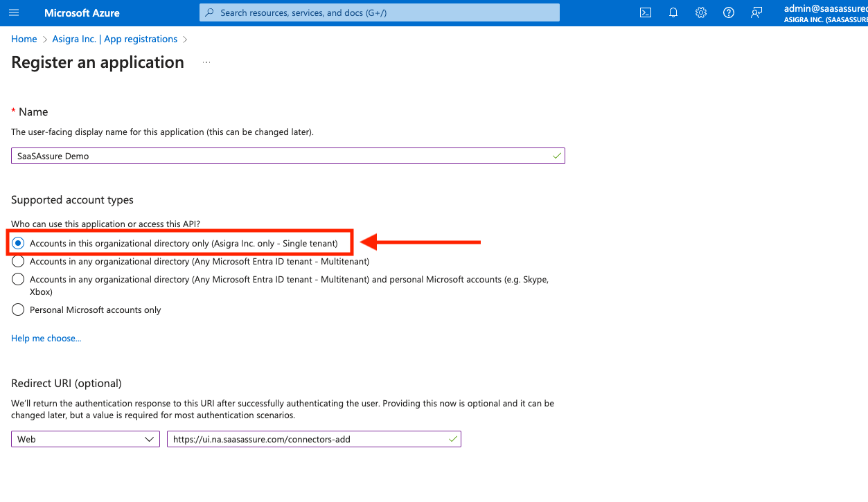
Task: Click the Microsoft Azure logo text
Action: pyautogui.click(x=82, y=13)
